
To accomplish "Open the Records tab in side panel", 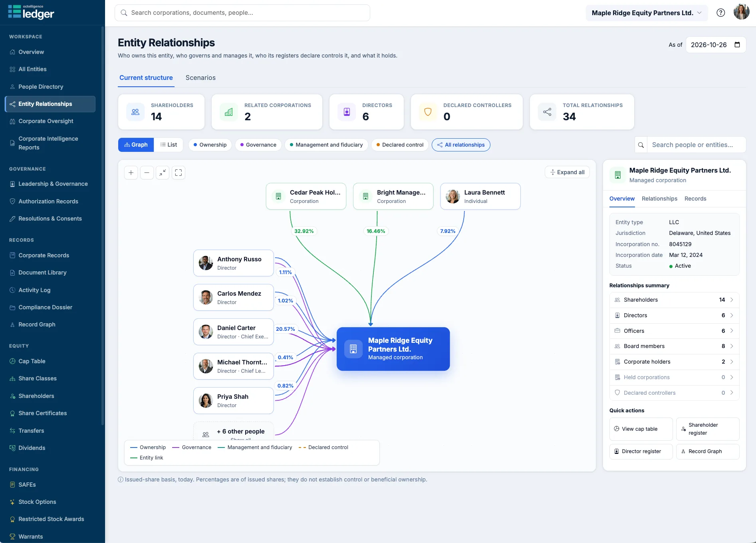I will click(x=695, y=199).
